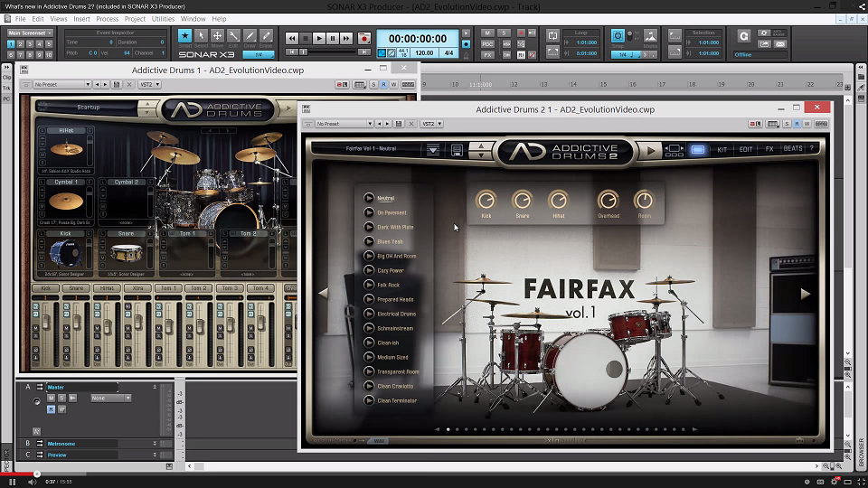Audition the Dark With Plate preset
This screenshot has height=488, width=868.
point(369,227)
